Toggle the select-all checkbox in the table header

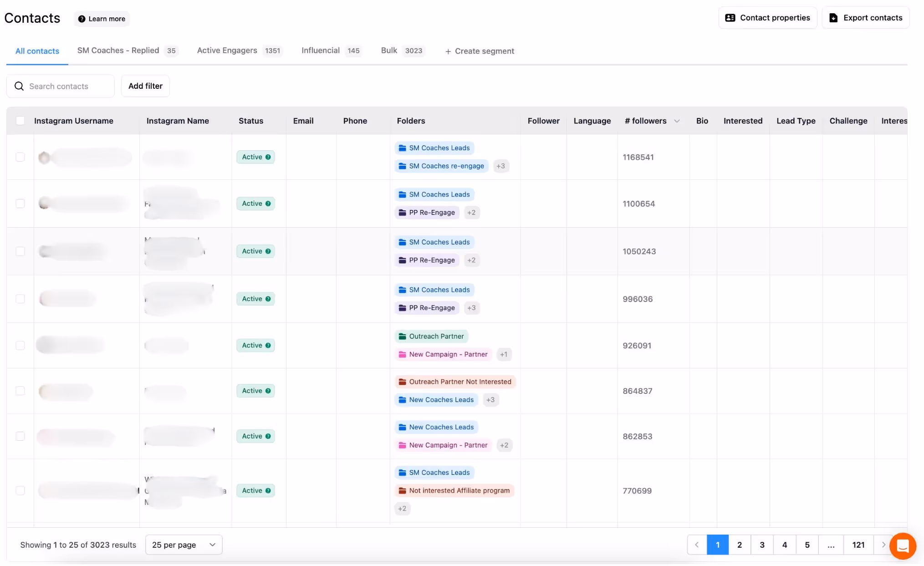pyautogui.click(x=20, y=121)
